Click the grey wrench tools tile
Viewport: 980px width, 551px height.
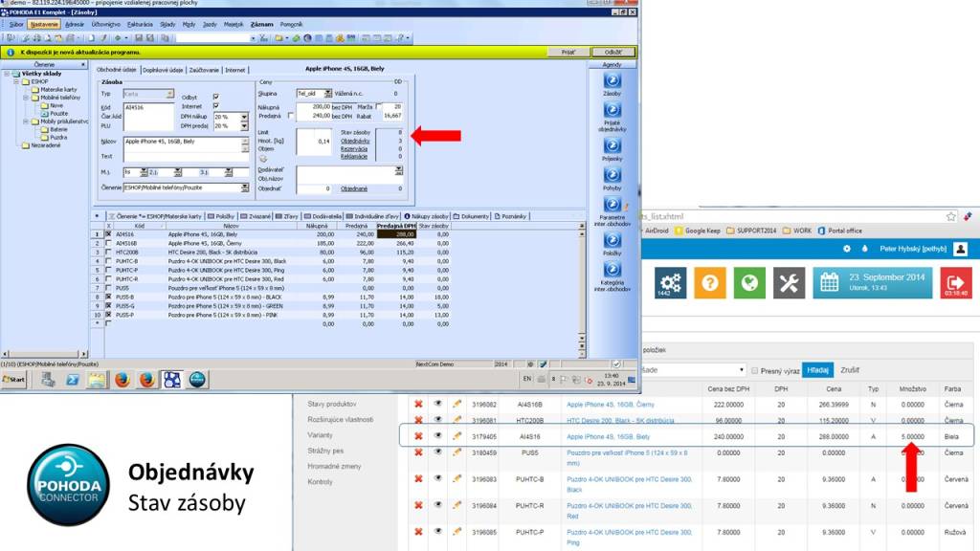click(789, 282)
